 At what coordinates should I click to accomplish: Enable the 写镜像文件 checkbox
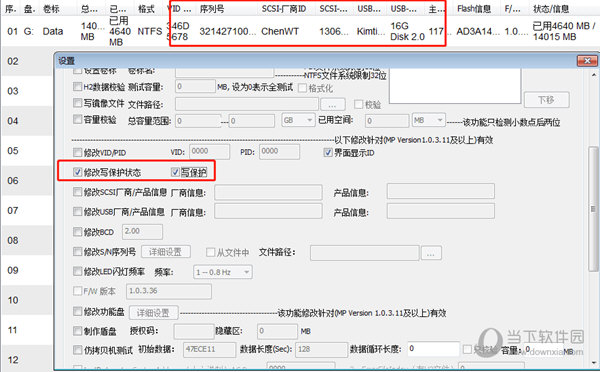(x=78, y=103)
